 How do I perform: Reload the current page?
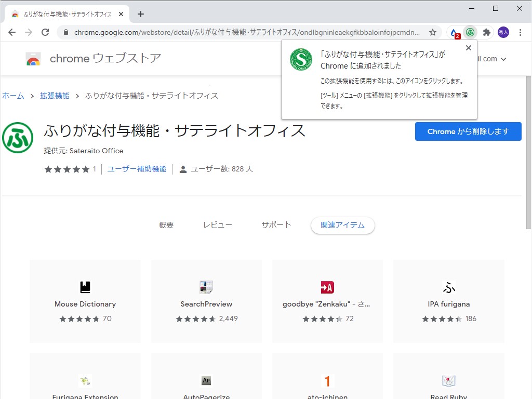point(45,32)
